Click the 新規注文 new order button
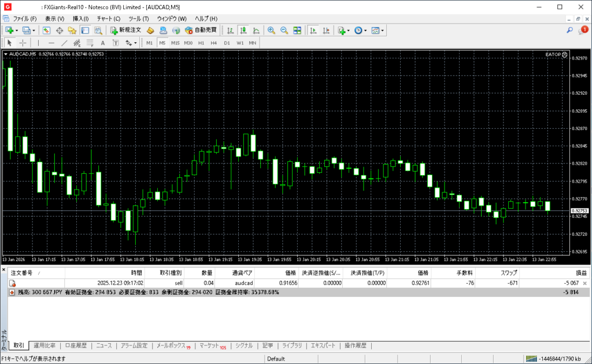592x364 pixels. point(125,30)
